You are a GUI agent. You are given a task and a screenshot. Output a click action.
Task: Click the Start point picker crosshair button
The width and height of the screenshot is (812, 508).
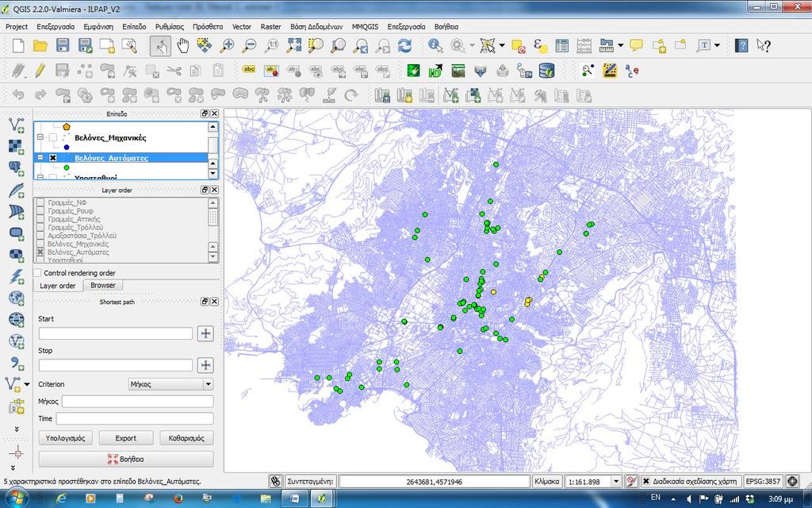click(205, 333)
